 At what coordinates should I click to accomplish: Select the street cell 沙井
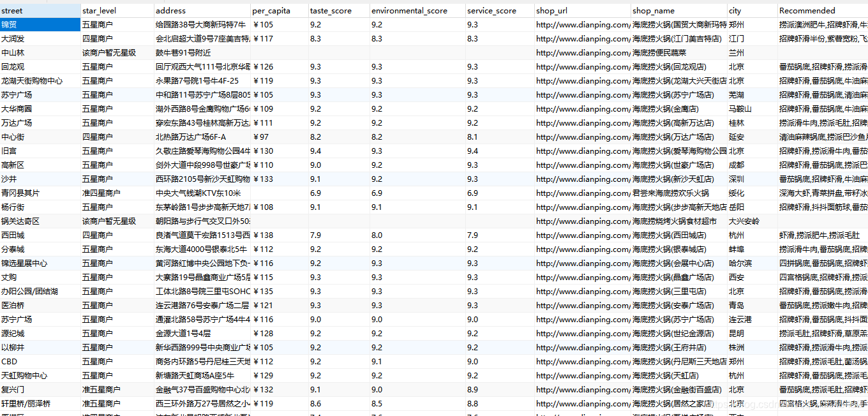pyautogui.click(x=40, y=179)
